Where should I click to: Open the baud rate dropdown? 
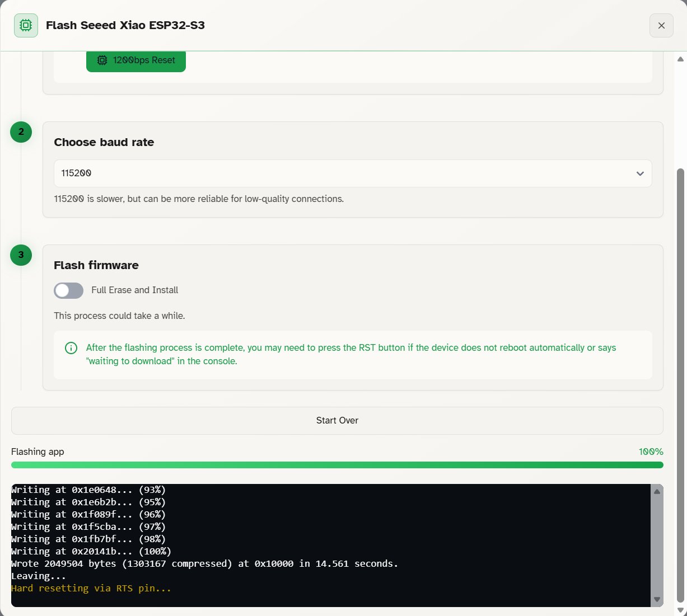(x=352, y=173)
